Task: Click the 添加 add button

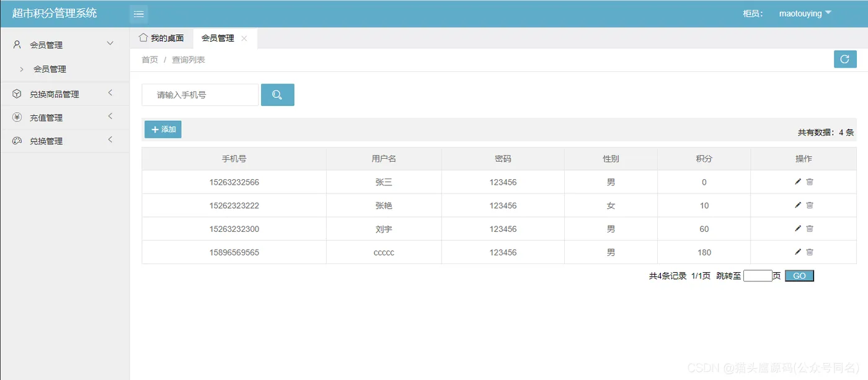Action: pyautogui.click(x=163, y=130)
